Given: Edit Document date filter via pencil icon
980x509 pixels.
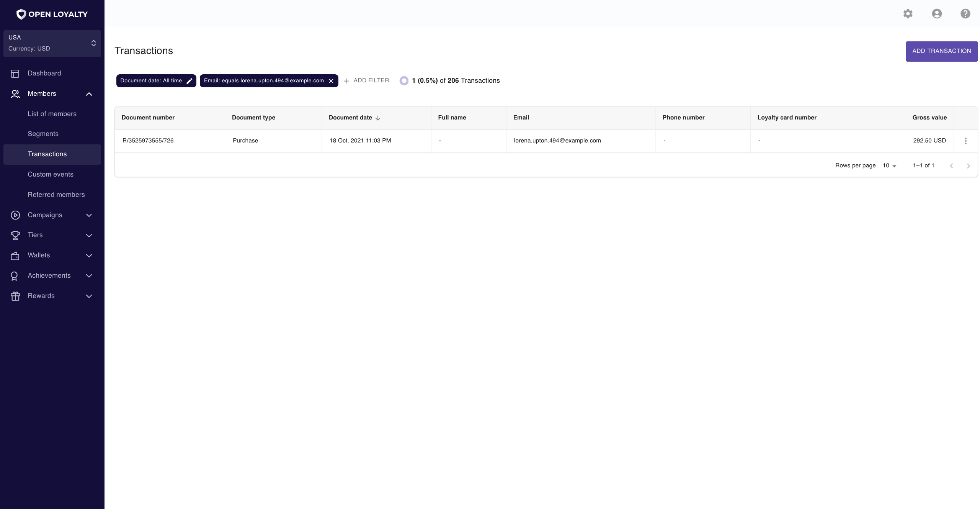Looking at the screenshot, I should pos(189,81).
